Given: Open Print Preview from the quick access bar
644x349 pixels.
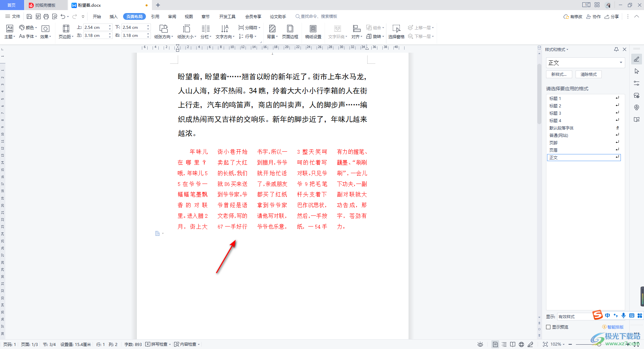Looking at the screenshot, I should pyautogui.click(x=54, y=16).
